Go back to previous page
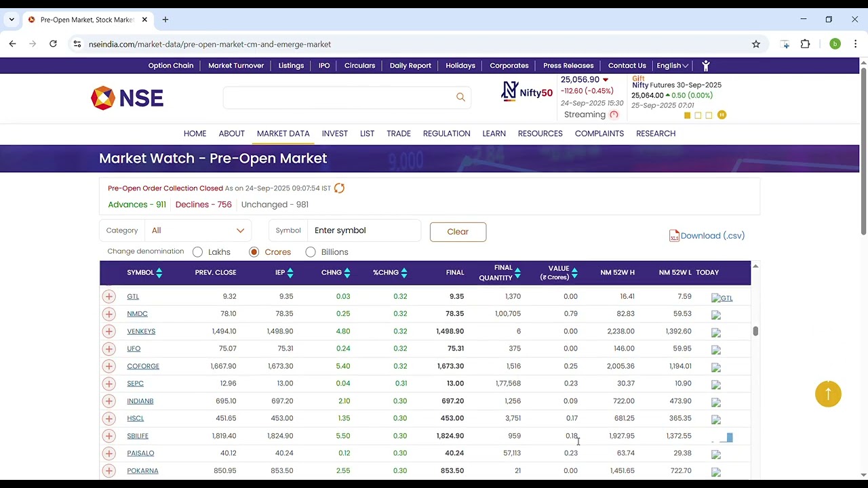 pyautogui.click(x=12, y=44)
